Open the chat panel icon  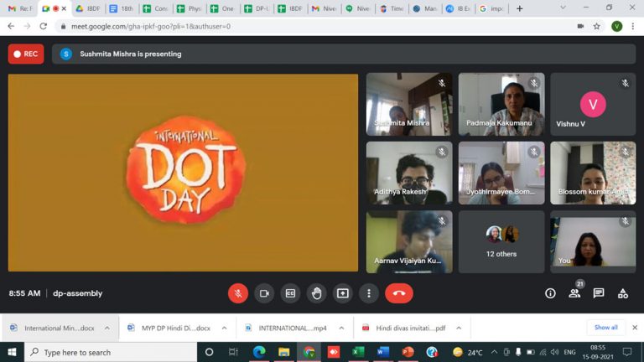599,293
